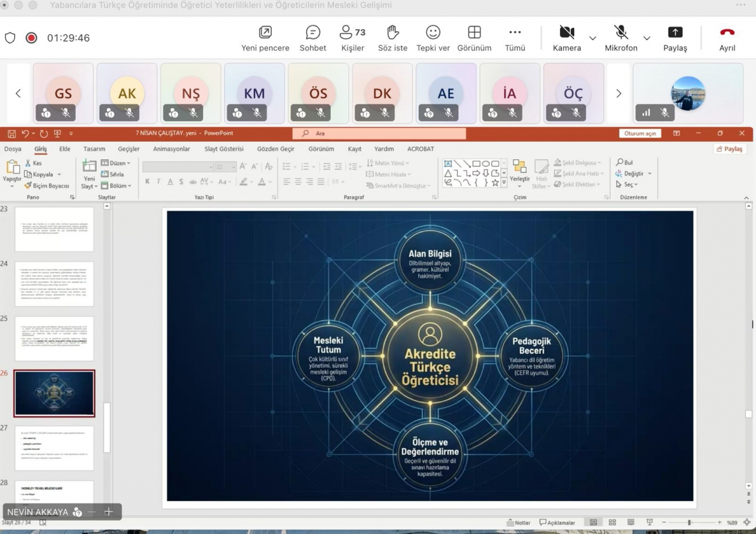Leave the meeting with Ayrıl

(x=727, y=38)
